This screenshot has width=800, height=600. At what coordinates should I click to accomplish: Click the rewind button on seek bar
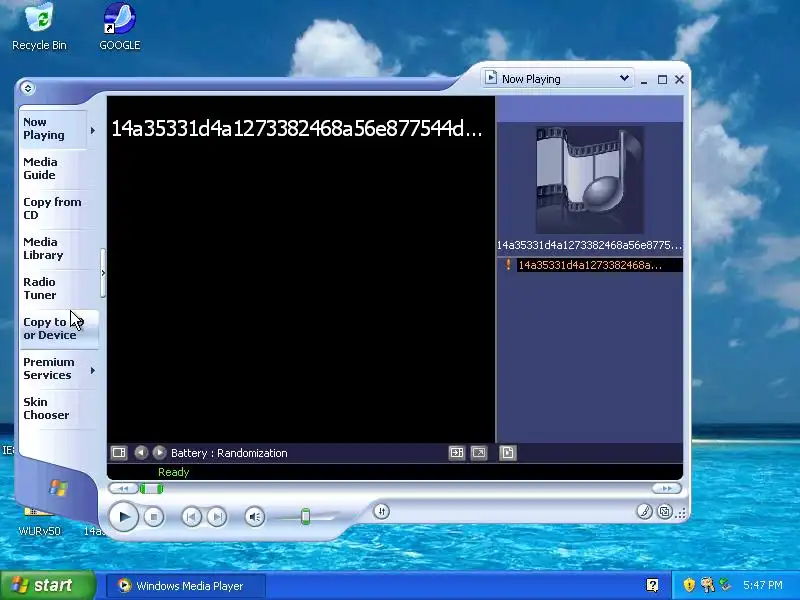(x=122, y=488)
